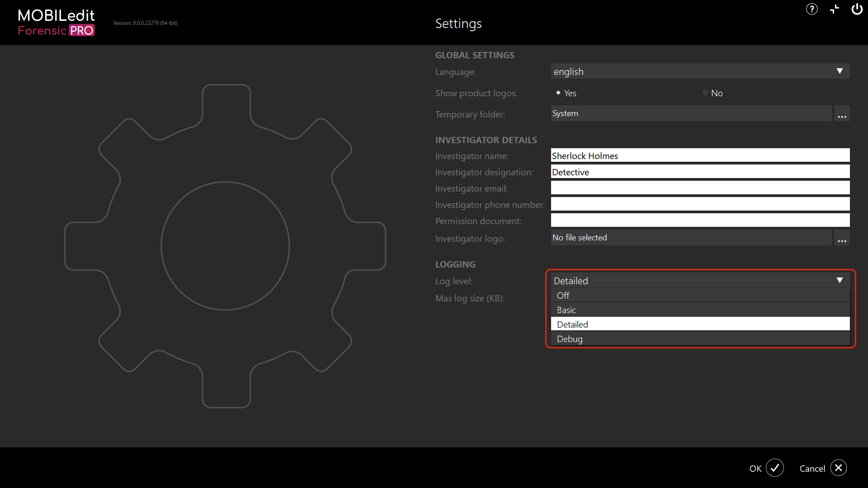Open the help icon
Image resolution: width=868 pixels, height=488 pixels.
(811, 9)
